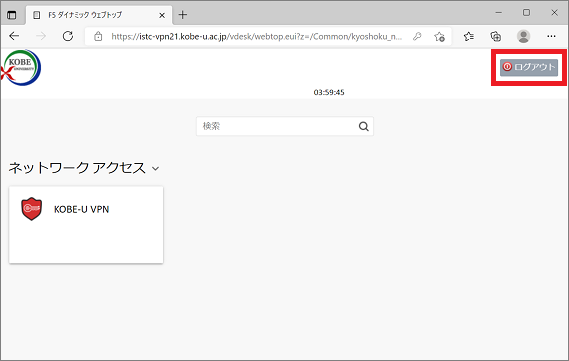Click the ネットワーク アクセス heading text
Viewport: 569px width, 361px height.
(77, 168)
